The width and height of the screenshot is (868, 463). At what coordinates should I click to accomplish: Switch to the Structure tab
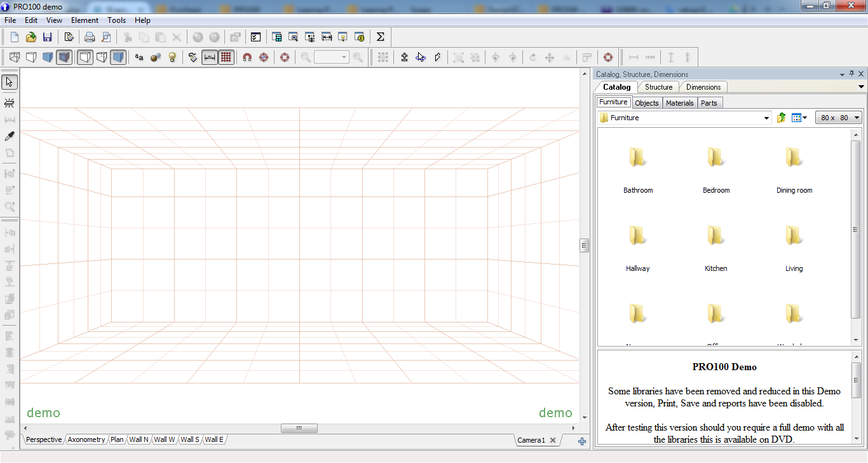coord(659,86)
